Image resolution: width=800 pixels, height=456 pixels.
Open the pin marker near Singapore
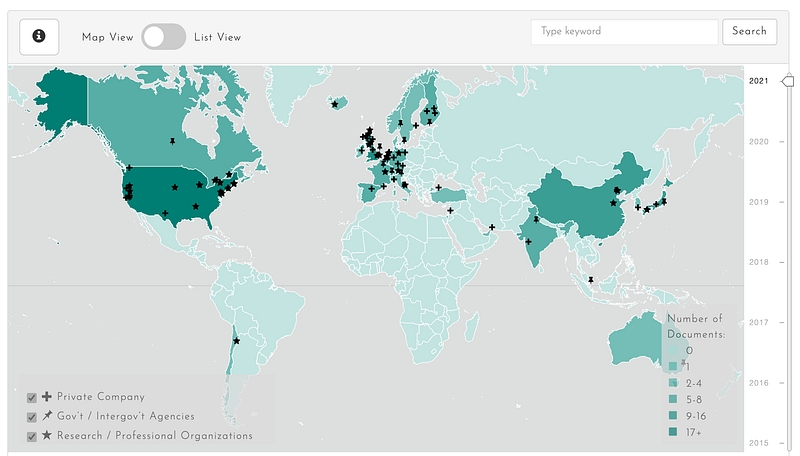pos(592,279)
